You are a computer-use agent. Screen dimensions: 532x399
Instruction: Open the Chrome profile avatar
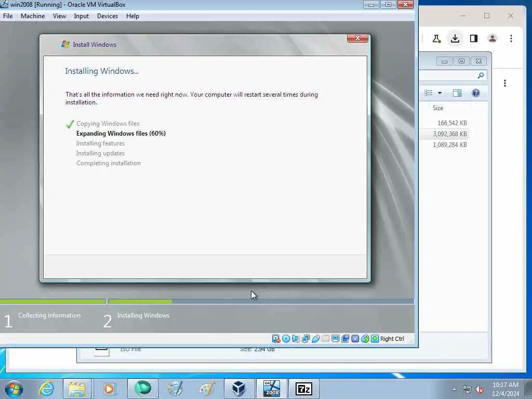pos(493,38)
